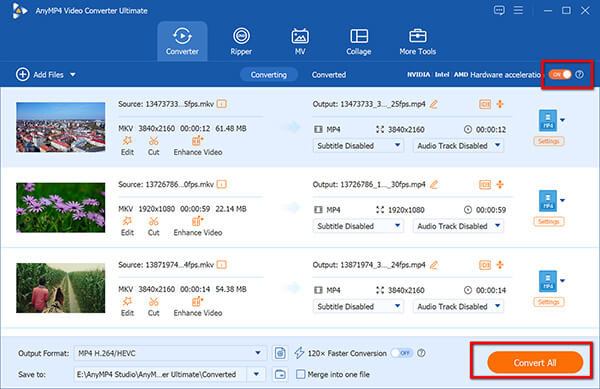Open the Ripper tab
Viewport: 600px width, 389px height.
(x=241, y=41)
